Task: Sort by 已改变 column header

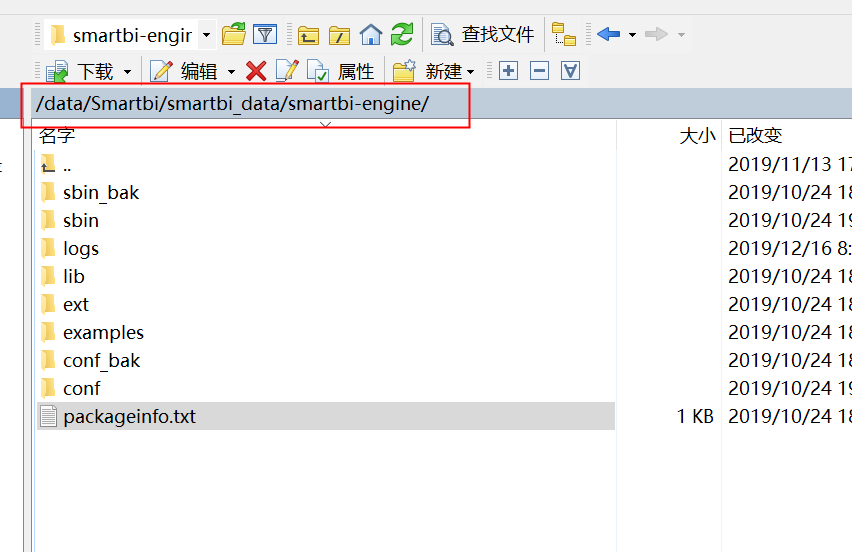Action: [x=755, y=135]
